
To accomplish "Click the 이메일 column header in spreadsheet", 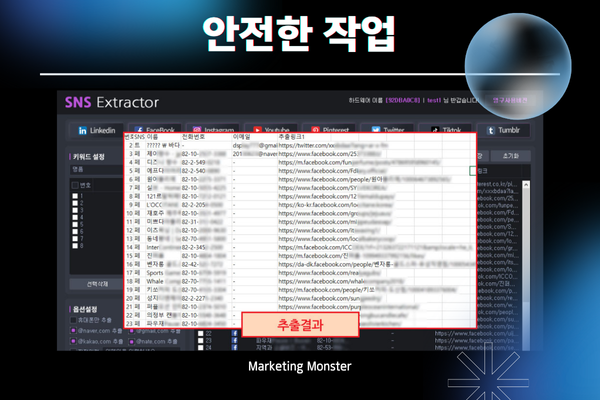I will pos(255,137).
